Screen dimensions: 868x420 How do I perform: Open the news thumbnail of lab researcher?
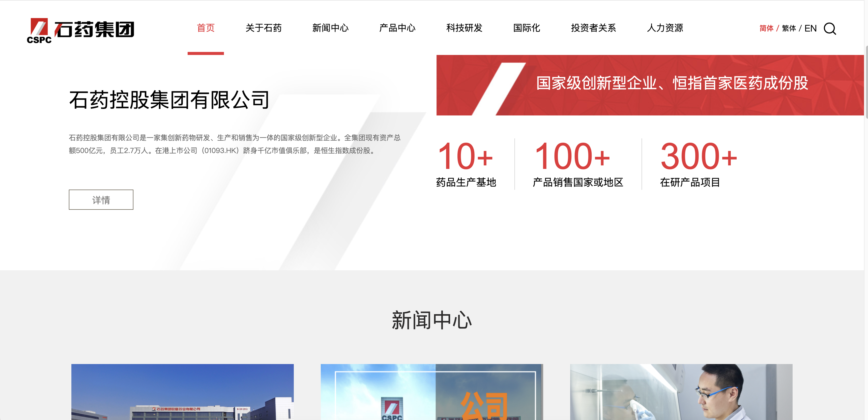681,392
